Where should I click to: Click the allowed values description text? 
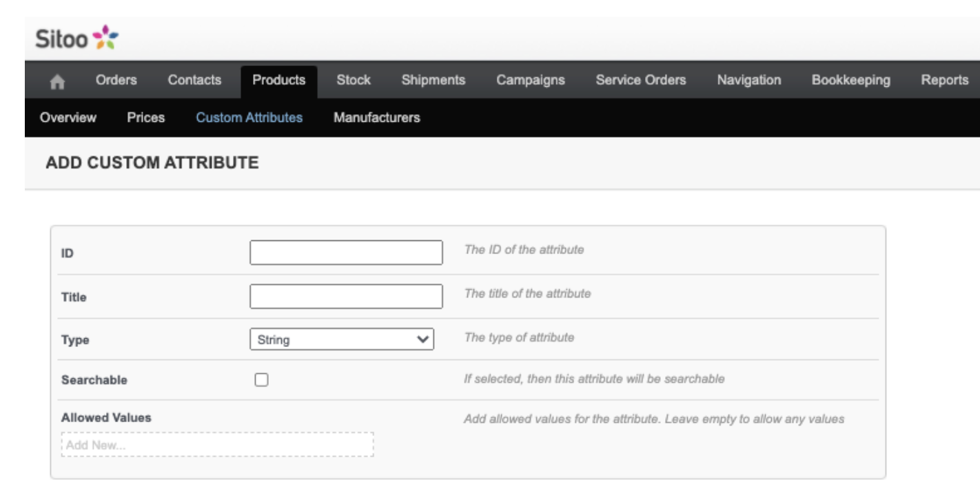point(654,418)
